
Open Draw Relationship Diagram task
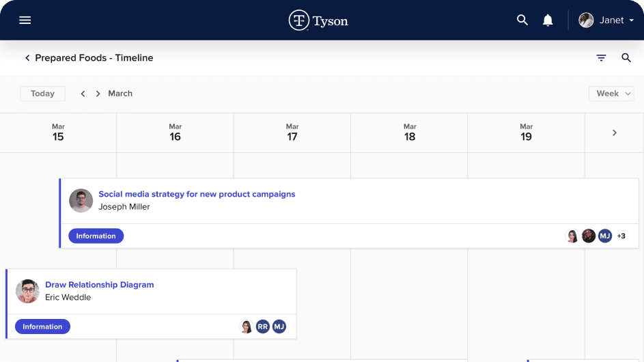click(x=100, y=285)
